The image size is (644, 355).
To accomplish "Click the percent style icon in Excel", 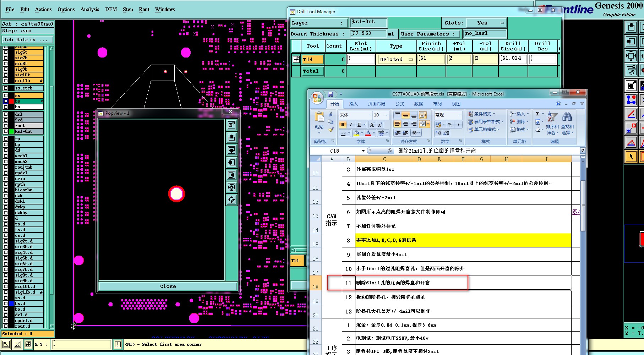I will pyautogui.click(x=450, y=125).
